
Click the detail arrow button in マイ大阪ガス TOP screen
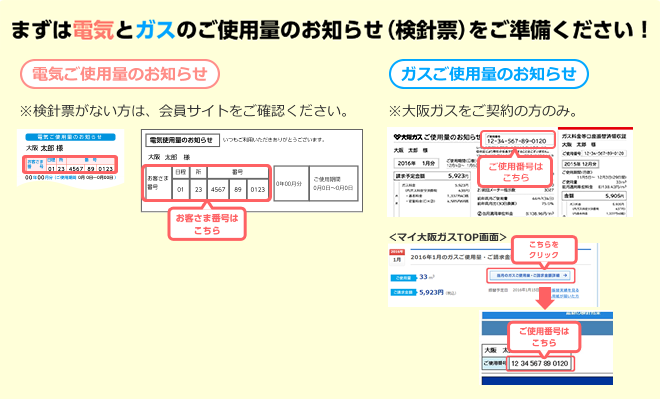click(x=531, y=275)
